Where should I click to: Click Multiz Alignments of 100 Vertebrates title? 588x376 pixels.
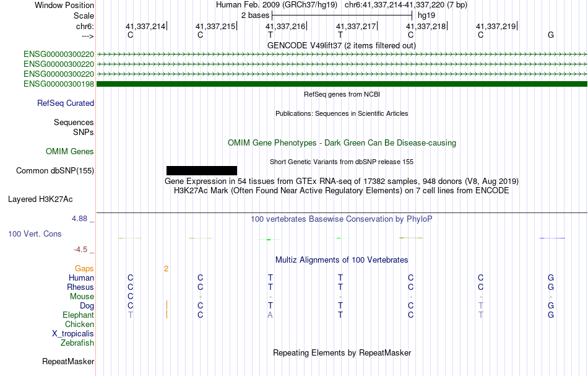(342, 260)
